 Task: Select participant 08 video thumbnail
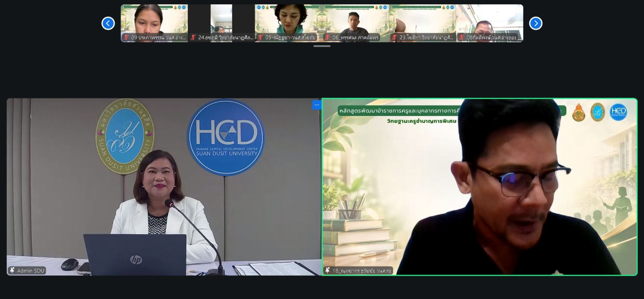(490, 23)
